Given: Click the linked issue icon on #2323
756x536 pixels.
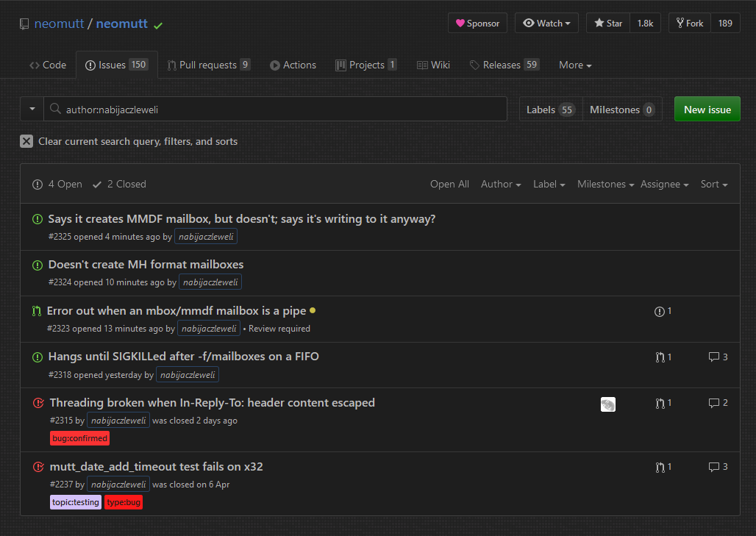Looking at the screenshot, I should (x=660, y=312).
